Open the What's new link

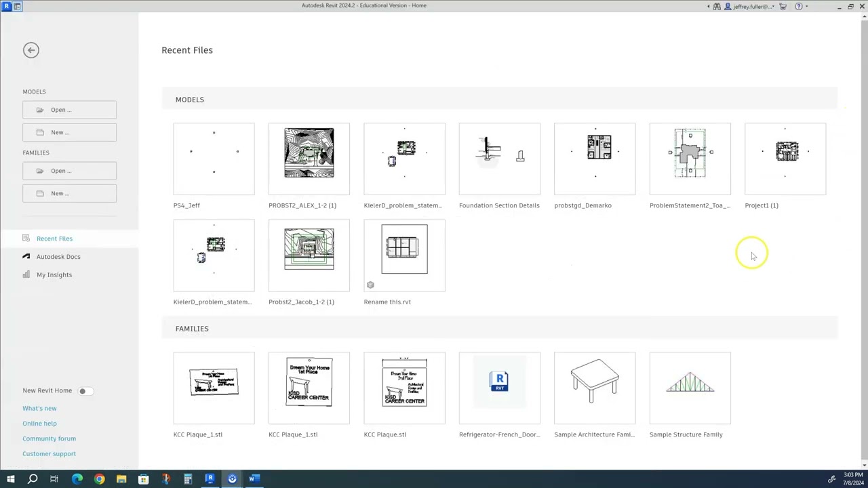39,409
